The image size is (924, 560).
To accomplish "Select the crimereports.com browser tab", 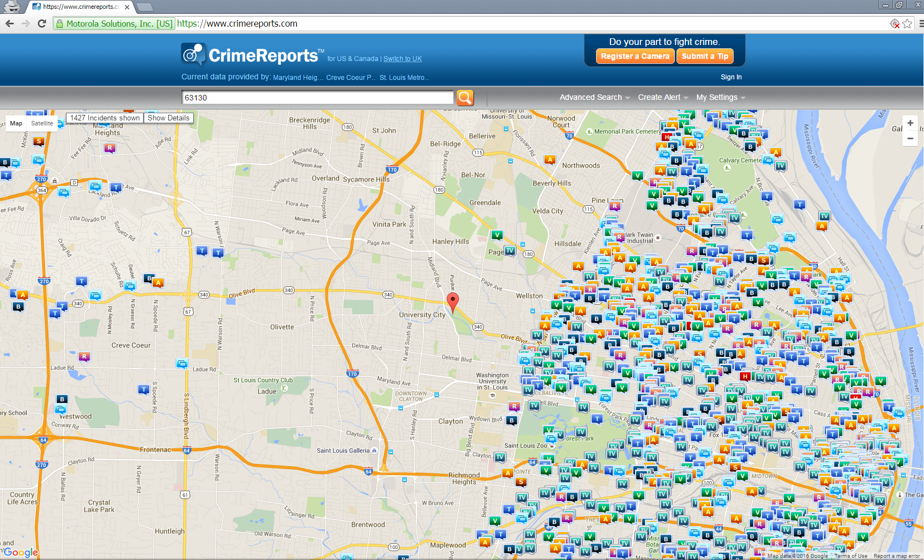I will click(x=81, y=7).
